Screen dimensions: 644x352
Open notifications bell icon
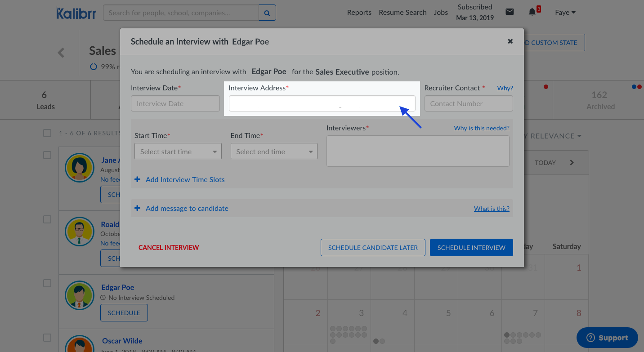pyautogui.click(x=532, y=12)
